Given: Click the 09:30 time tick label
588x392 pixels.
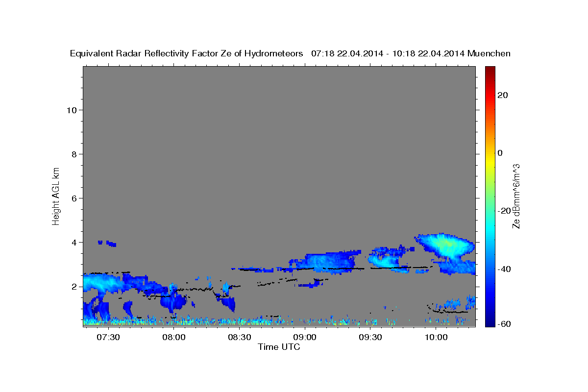Looking at the screenshot, I should 370,337.
